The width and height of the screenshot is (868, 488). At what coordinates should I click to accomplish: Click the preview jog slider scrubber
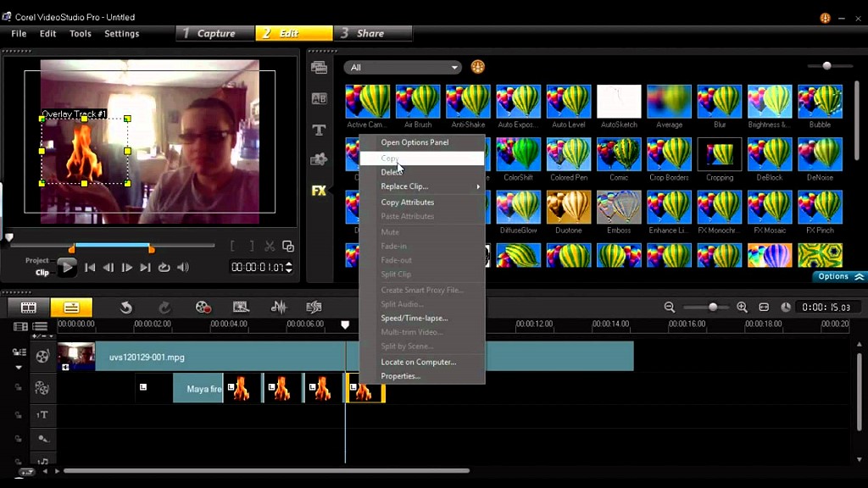(8, 238)
